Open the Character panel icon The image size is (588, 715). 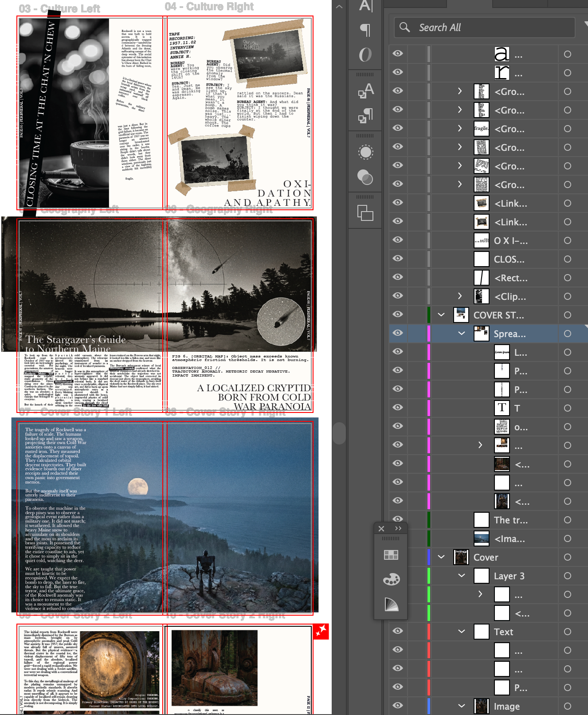point(366,6)
